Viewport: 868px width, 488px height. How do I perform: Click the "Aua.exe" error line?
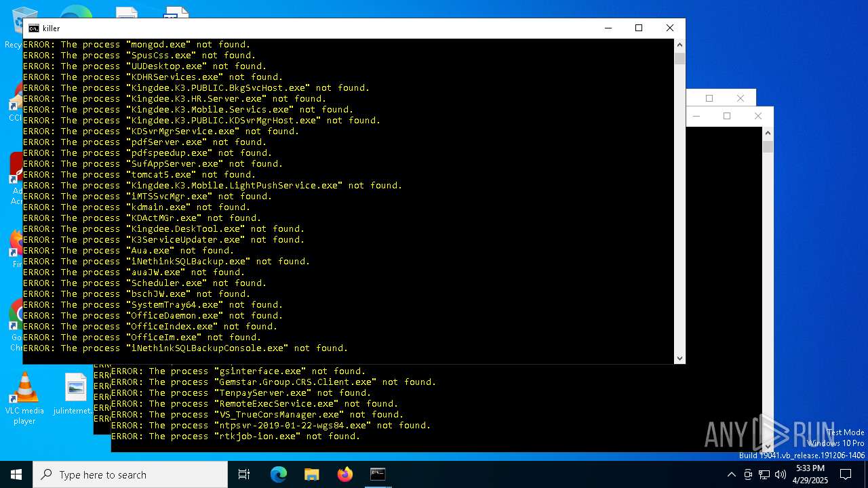point(128,251)
